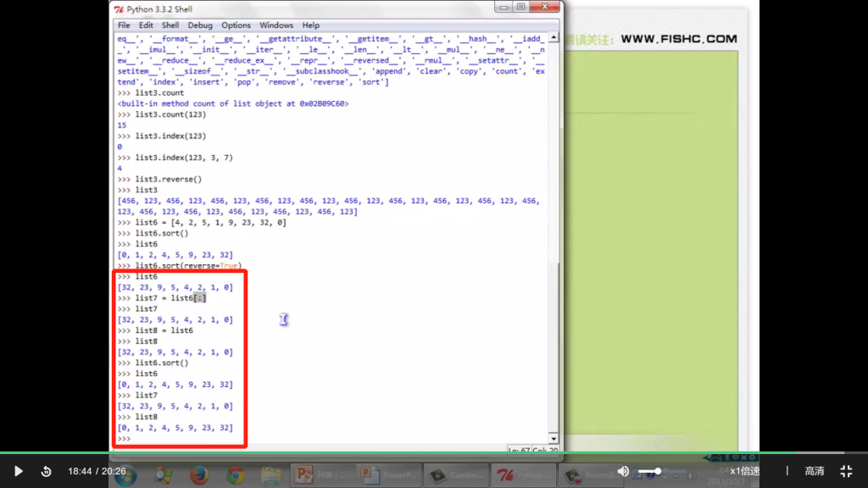Click the scroll up arrow in shell
This screenshot has height=488, width=868.
coord(554,39)
